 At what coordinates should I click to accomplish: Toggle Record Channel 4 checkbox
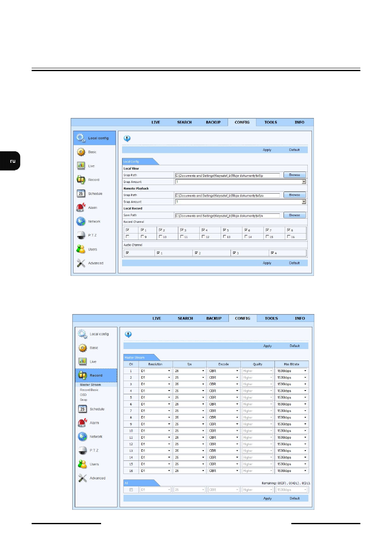click(x=203, y=230)
